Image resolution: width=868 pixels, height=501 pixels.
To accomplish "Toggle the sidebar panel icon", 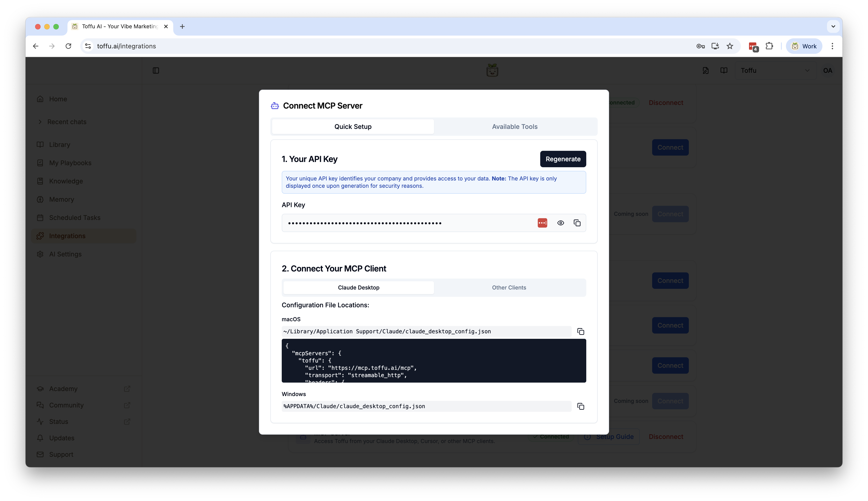I will [x=156, y=70].
